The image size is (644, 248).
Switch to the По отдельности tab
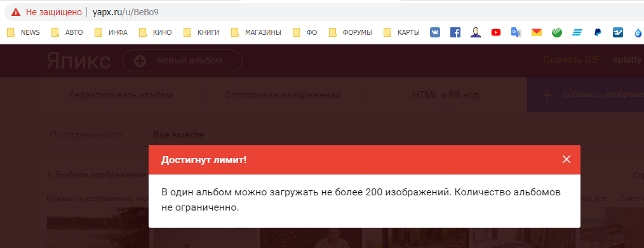click(86, 135)
